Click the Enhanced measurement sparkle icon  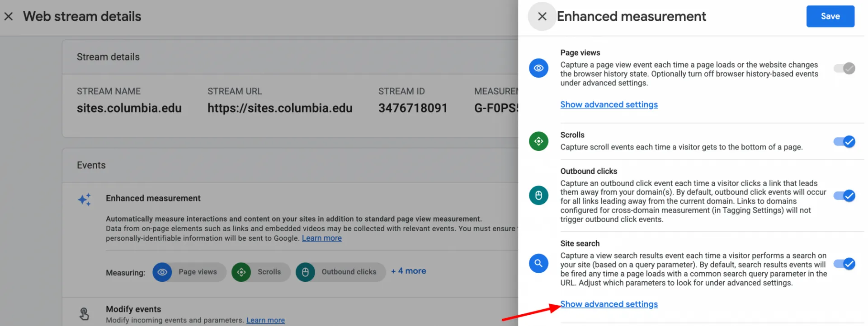[85, 199]
